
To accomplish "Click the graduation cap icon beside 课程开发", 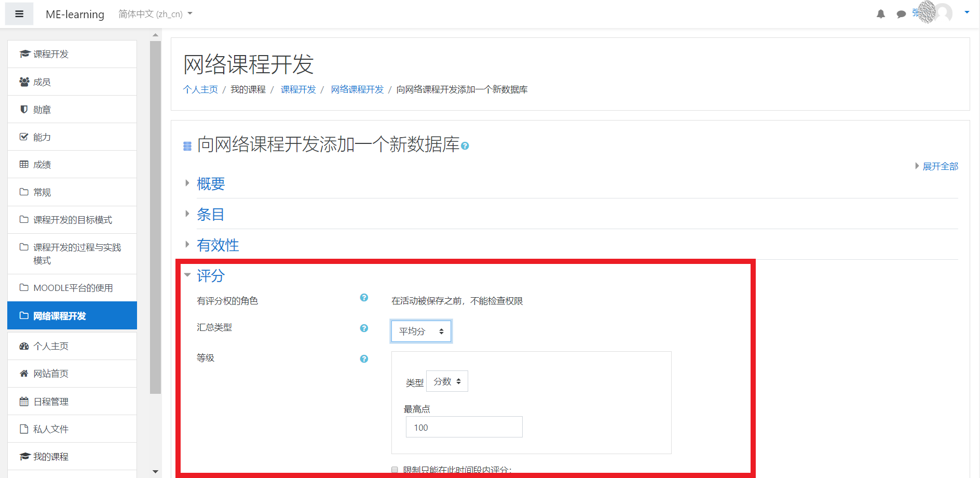I will (24, 54).
